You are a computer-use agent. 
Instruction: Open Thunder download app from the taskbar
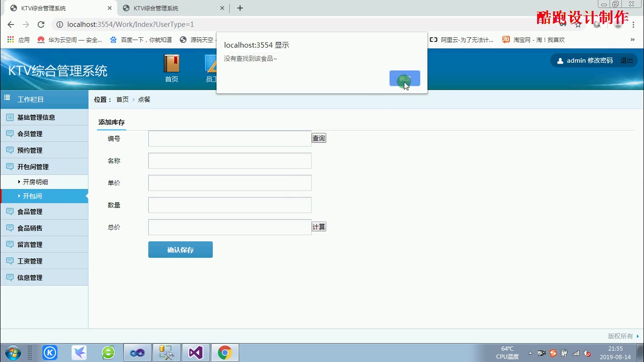[x=79, y=352]
